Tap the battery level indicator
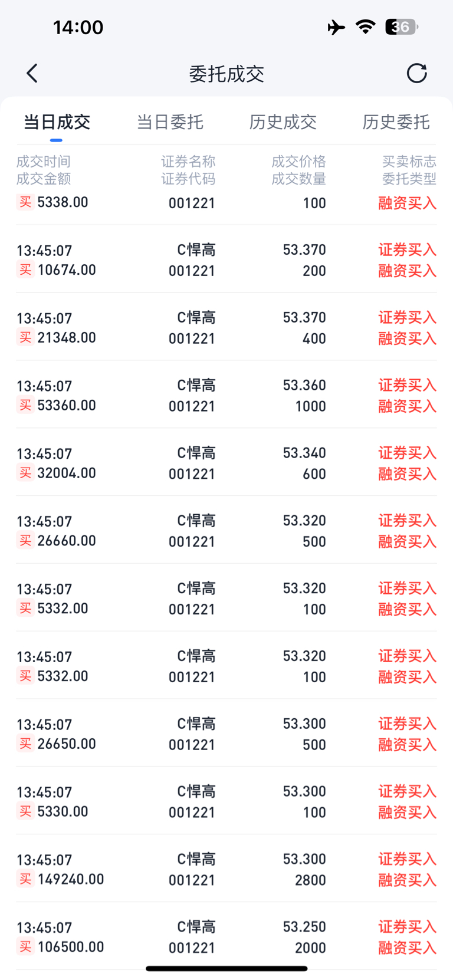 point(402,27)
